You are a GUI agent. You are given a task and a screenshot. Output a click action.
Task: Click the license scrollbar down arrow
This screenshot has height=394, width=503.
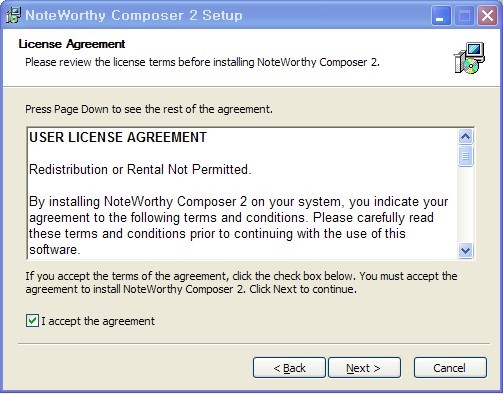pyautogui.click(x=465, y=250)
